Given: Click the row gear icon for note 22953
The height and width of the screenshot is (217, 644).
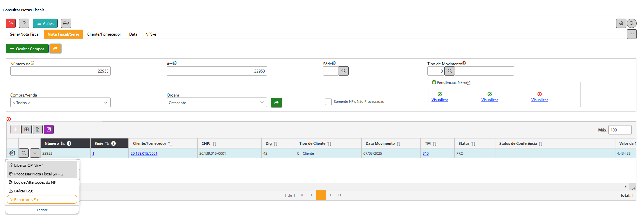Looking at the screenshot, I should tap(12, 153).
